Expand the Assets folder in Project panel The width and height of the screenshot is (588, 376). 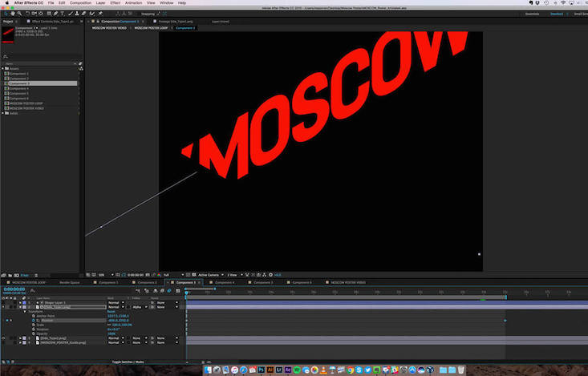(x=3, y=69)
